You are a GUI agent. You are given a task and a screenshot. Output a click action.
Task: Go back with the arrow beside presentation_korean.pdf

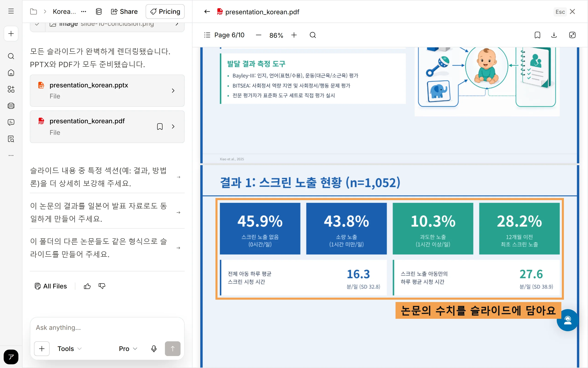(207, 12)
